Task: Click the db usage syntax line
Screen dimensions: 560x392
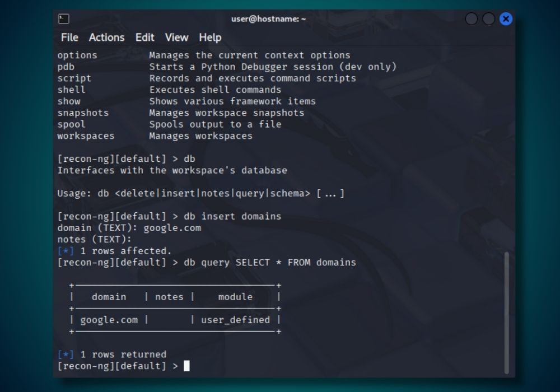Action: point(202,193)
